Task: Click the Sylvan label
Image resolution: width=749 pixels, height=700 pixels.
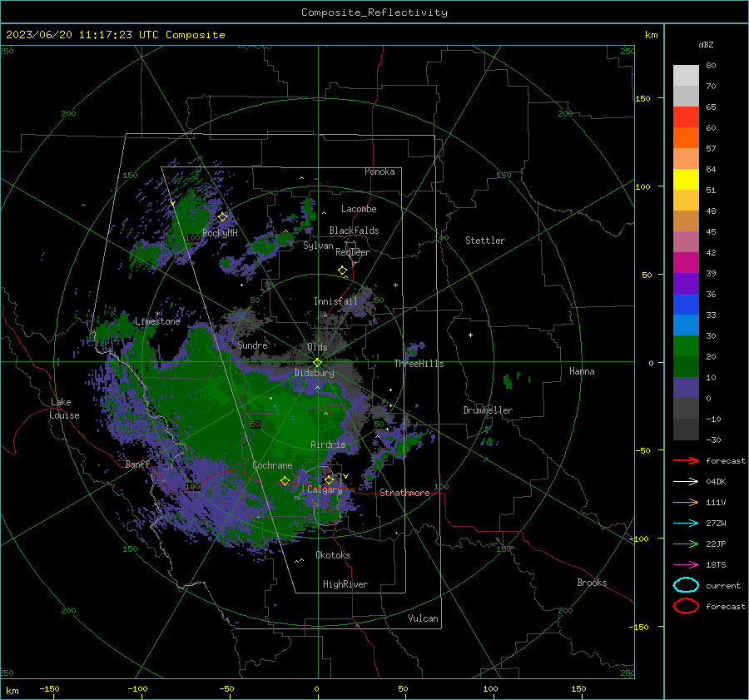Action: pyautogui.click(x=318, y=246)
